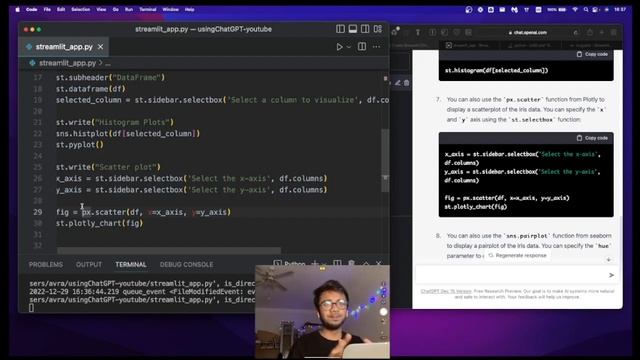Image resolution: width=640 pixels, height=360 pixels.
Task: Maximize the panel with the up chevron
Action: coord(366,264)
